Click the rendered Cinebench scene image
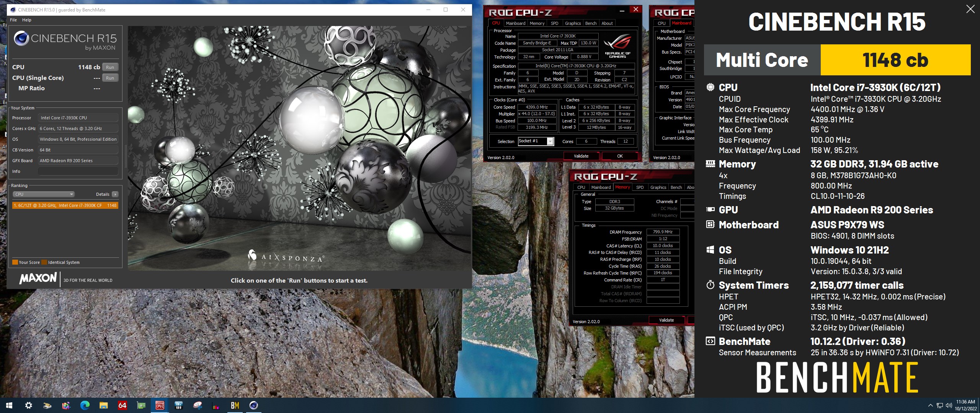Viewport: 980px width, 413px height. (x=299, y=148)
